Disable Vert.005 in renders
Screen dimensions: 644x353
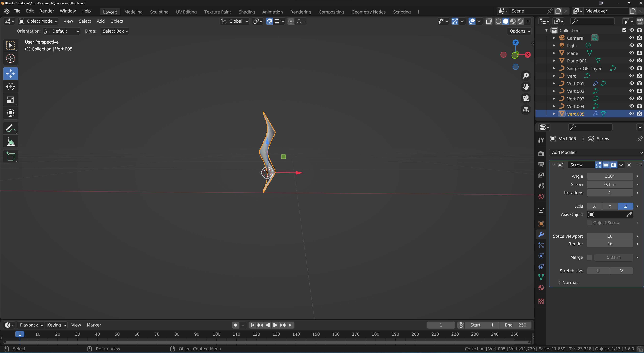tap(639, 114)
